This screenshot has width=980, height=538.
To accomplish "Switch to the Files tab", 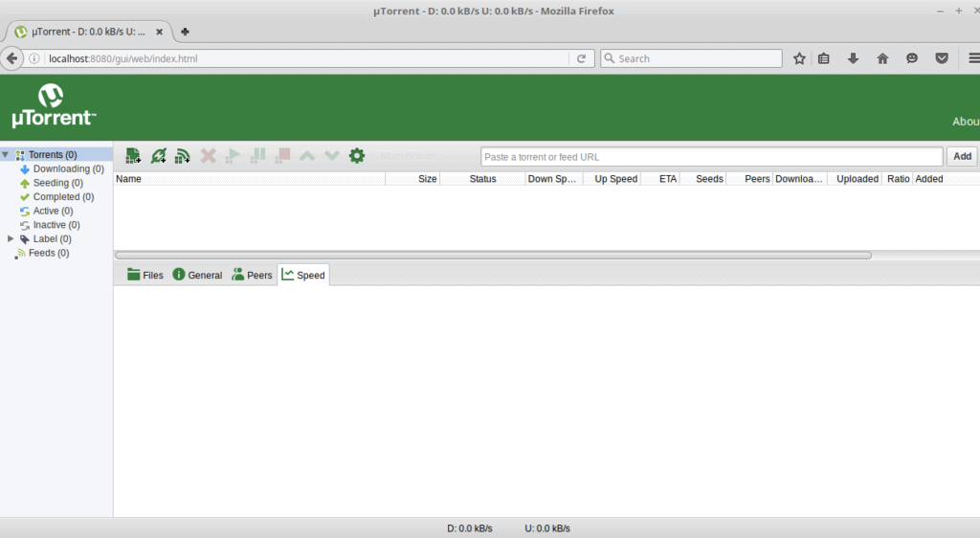I will point(145,275).
